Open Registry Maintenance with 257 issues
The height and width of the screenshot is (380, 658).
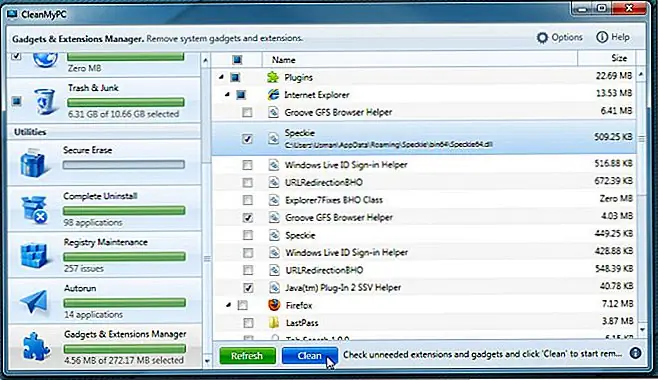coord(104,255)
